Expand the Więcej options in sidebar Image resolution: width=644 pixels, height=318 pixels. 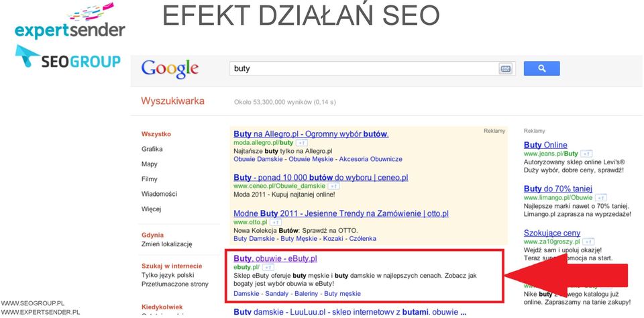(151, 209)
